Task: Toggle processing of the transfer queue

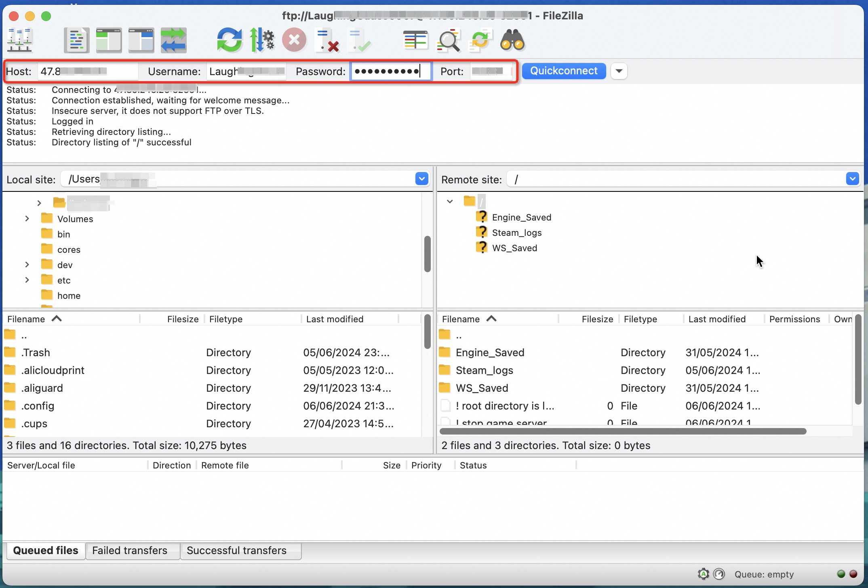Action: click(262, 40)
